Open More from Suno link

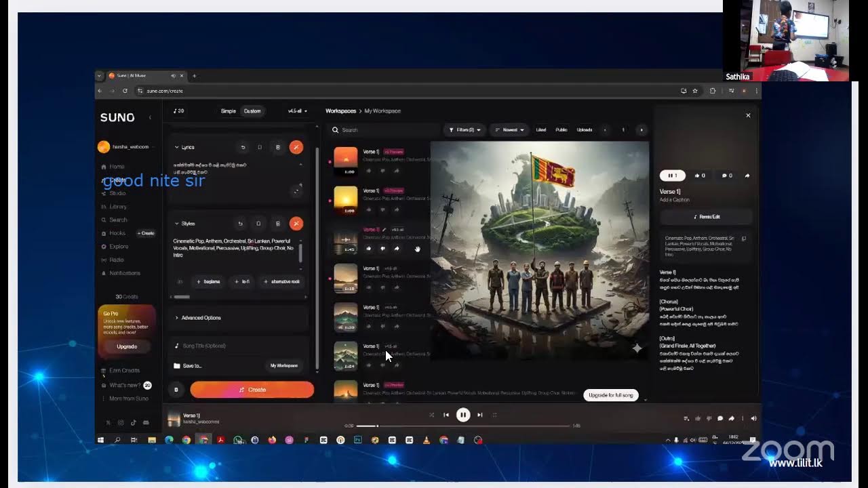coord(124,399)
